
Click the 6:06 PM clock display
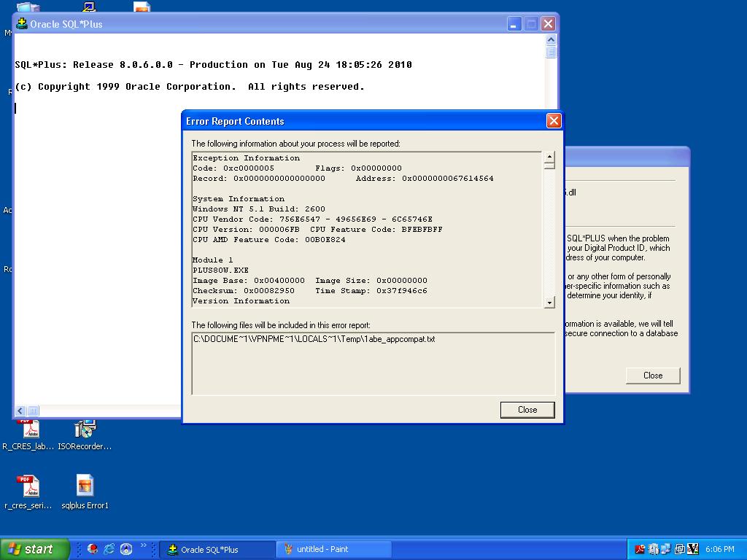(720, 549)
